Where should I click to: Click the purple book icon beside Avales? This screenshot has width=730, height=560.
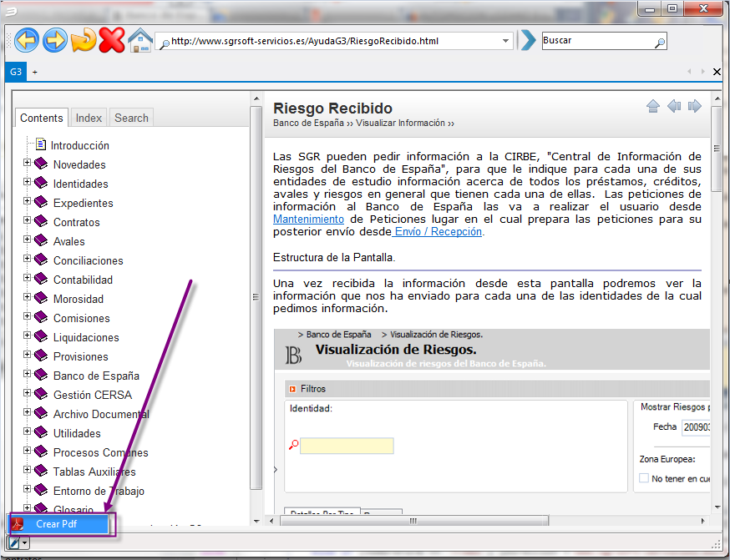click(41, 240)
